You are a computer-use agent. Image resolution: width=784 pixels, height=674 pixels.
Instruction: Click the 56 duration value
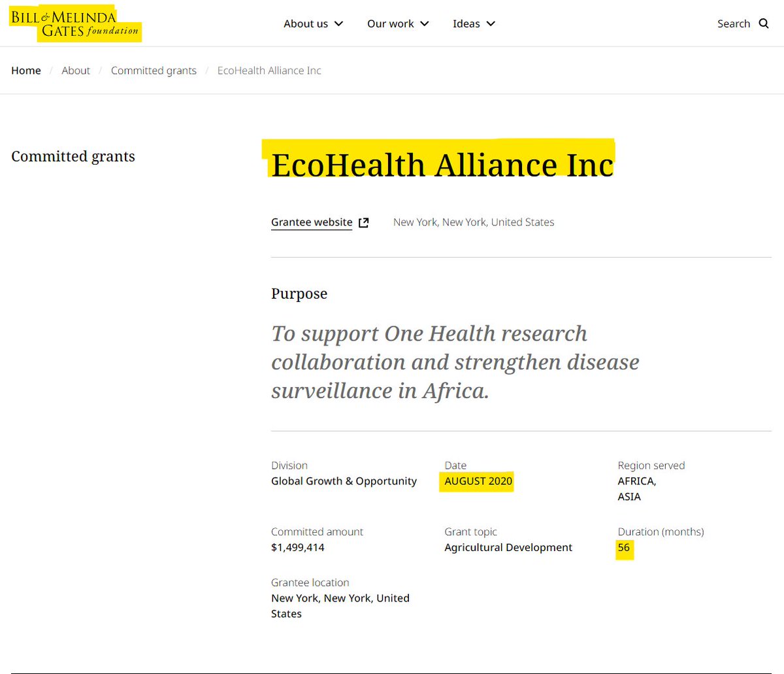[x=624, y=548]
